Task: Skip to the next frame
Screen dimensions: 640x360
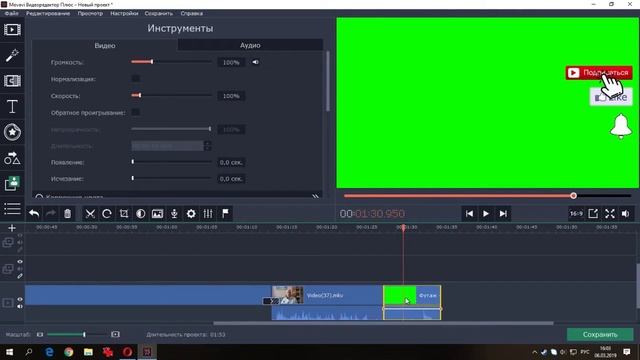Action: [x=503, y=213]
